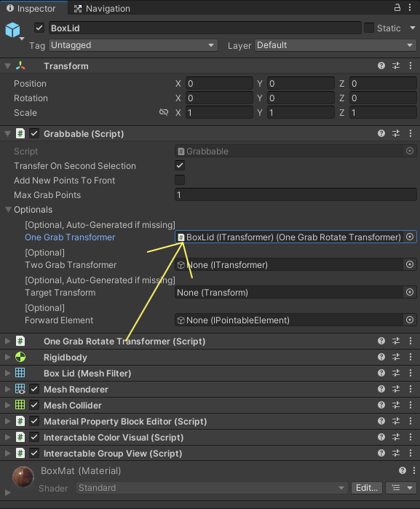Open BoxMat material help icon
Screen dimensions: 420x509
[403, 470]
